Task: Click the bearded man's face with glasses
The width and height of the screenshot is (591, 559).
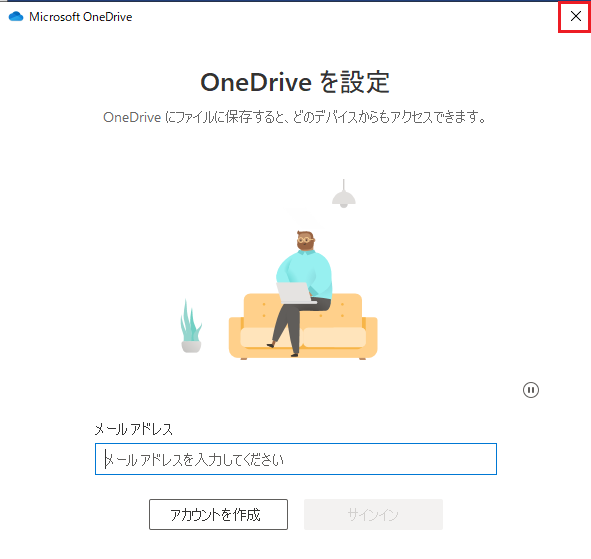Action: click(305, 240)
